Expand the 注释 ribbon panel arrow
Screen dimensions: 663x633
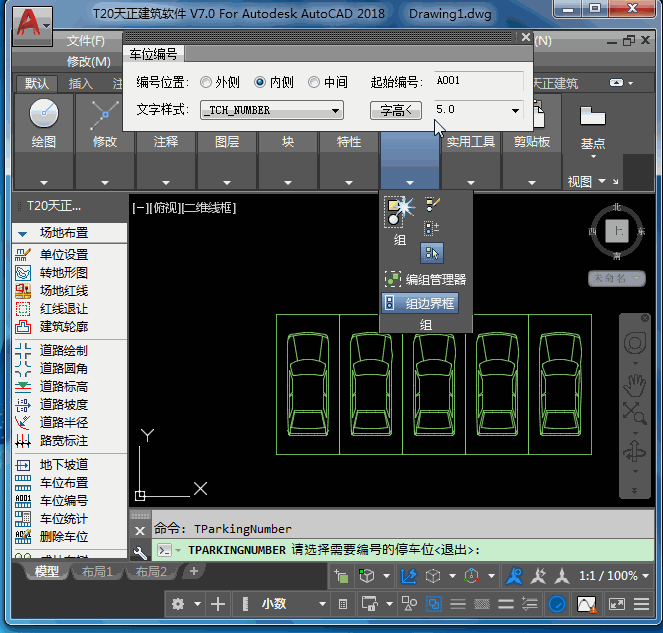166,183
